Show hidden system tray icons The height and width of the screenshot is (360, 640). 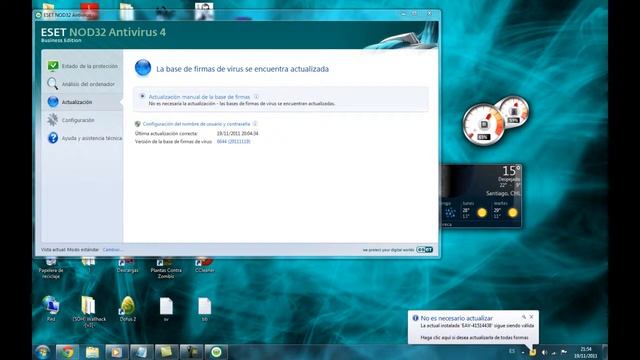coord(523,352)
